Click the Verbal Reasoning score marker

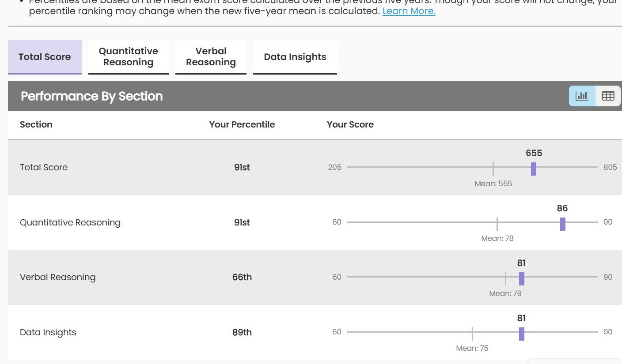pos(522,278)
